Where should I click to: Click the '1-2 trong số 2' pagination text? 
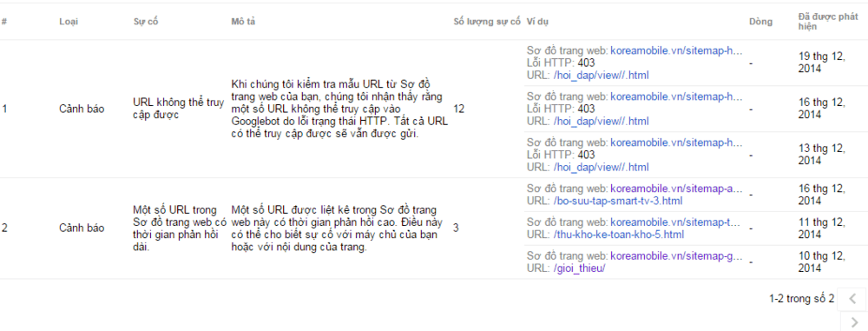coord(801,299)
